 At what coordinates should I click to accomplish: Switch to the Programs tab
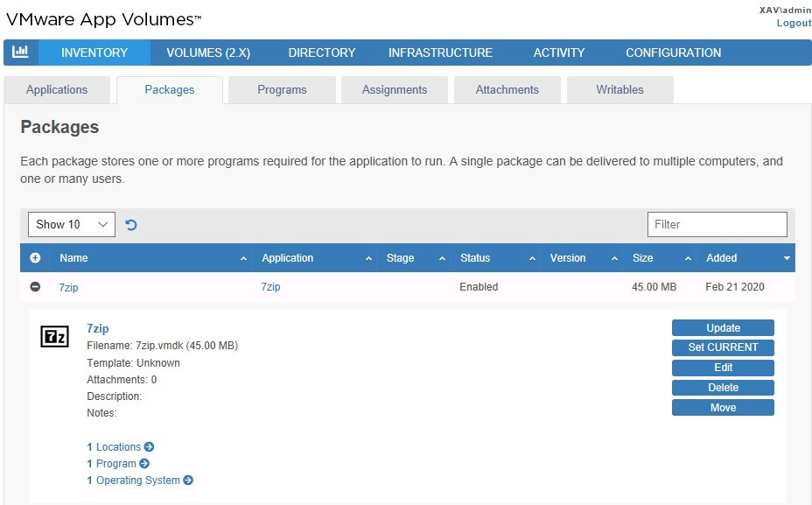283,89
